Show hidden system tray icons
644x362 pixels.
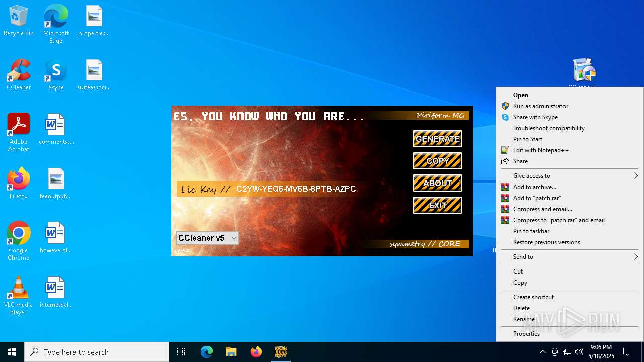542,352
